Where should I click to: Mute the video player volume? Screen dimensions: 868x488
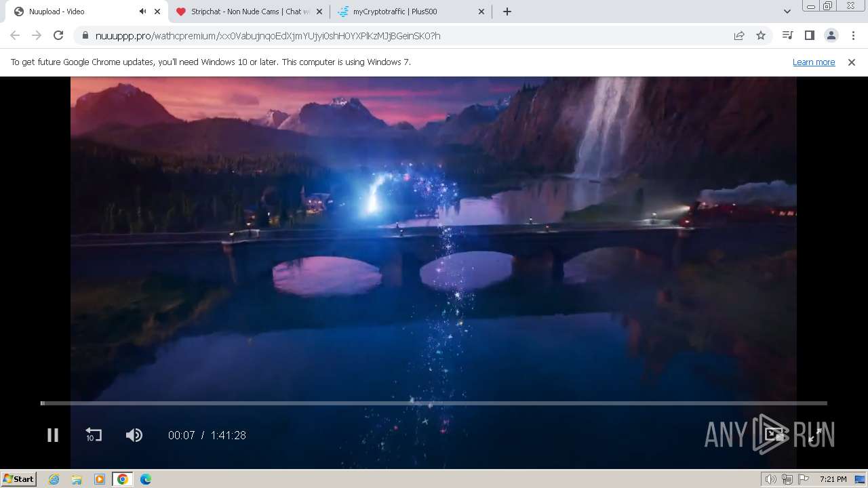[x=134, y=435]
